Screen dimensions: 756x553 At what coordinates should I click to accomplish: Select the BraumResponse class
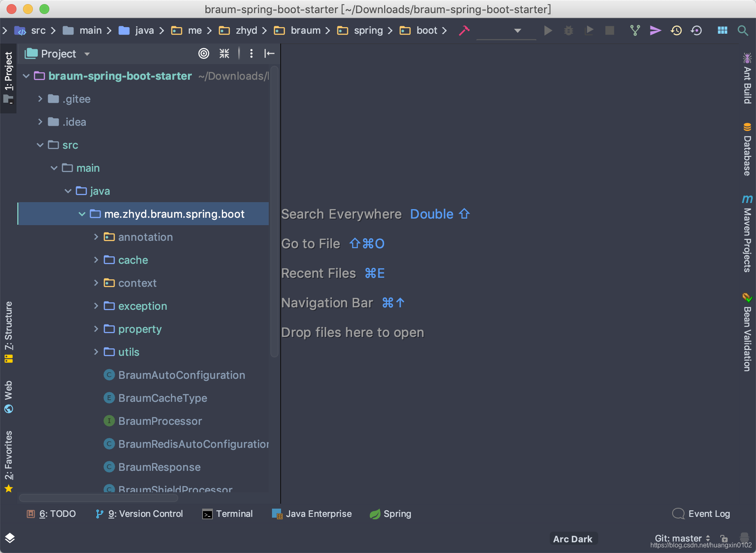click(x=159, y=467)
